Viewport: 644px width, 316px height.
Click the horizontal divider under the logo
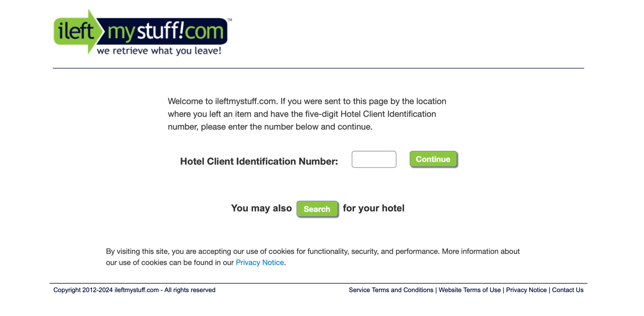tap(318, 68)
